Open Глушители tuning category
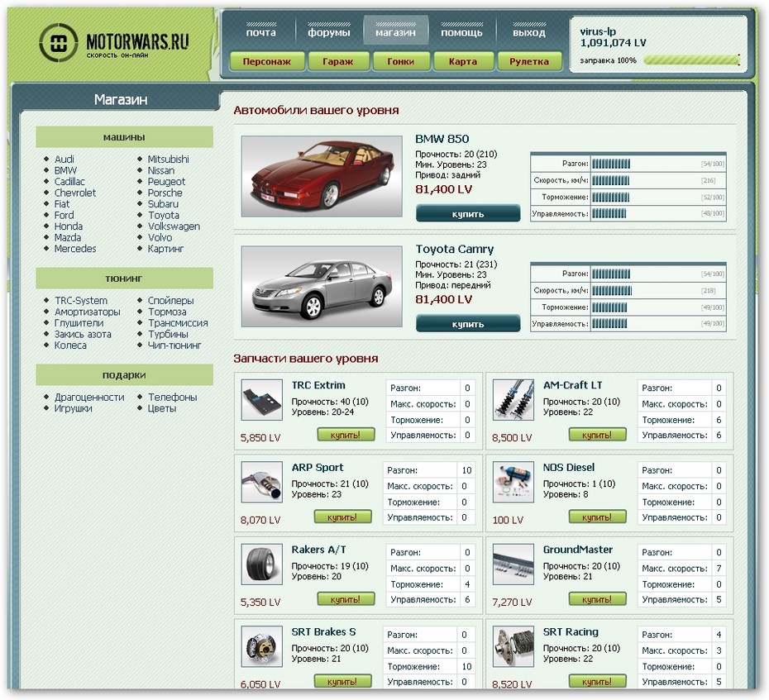This screenshot has height=700, width=769. pyautogui.click(x=79, y=323)
